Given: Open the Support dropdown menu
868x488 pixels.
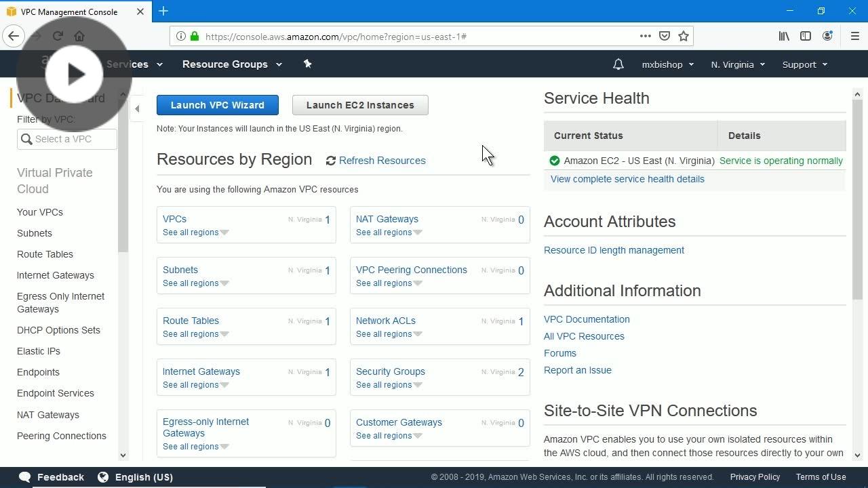Looking at the screenshot, I should [805, 64].
